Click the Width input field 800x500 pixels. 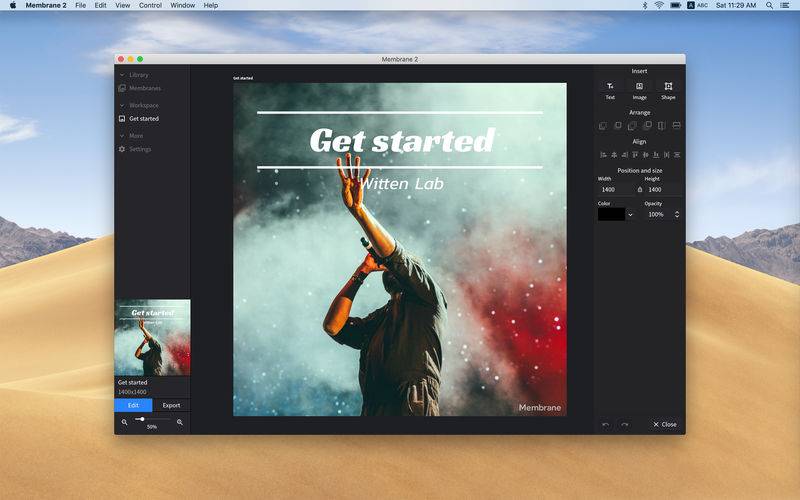616,189
